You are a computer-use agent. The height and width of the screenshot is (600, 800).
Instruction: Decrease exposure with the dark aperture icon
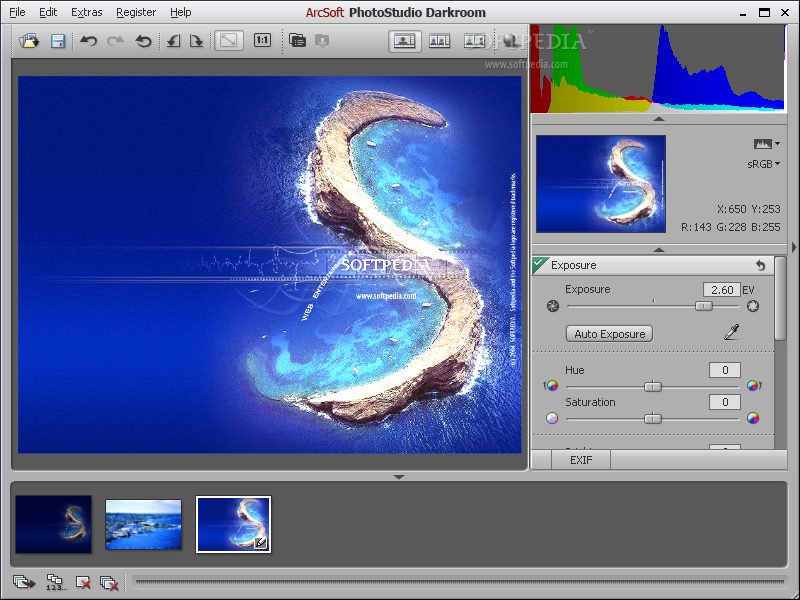tap(553, 306)
